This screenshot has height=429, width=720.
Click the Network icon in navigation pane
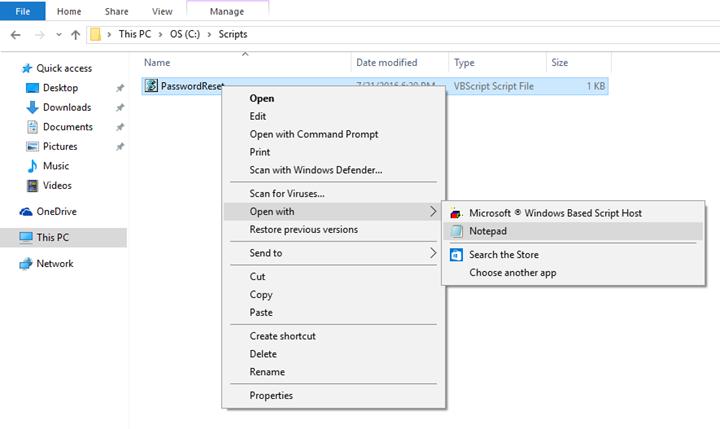[x=26, y=264]
